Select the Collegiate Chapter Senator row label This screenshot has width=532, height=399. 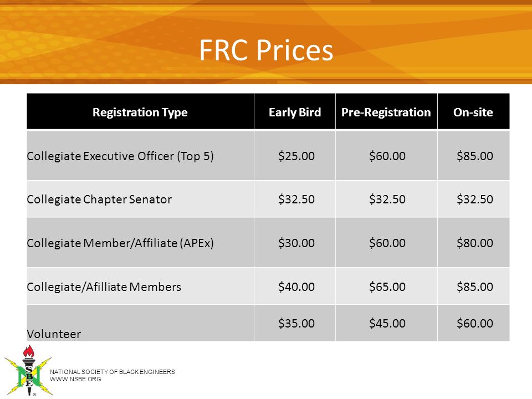[x=99, y=199]
